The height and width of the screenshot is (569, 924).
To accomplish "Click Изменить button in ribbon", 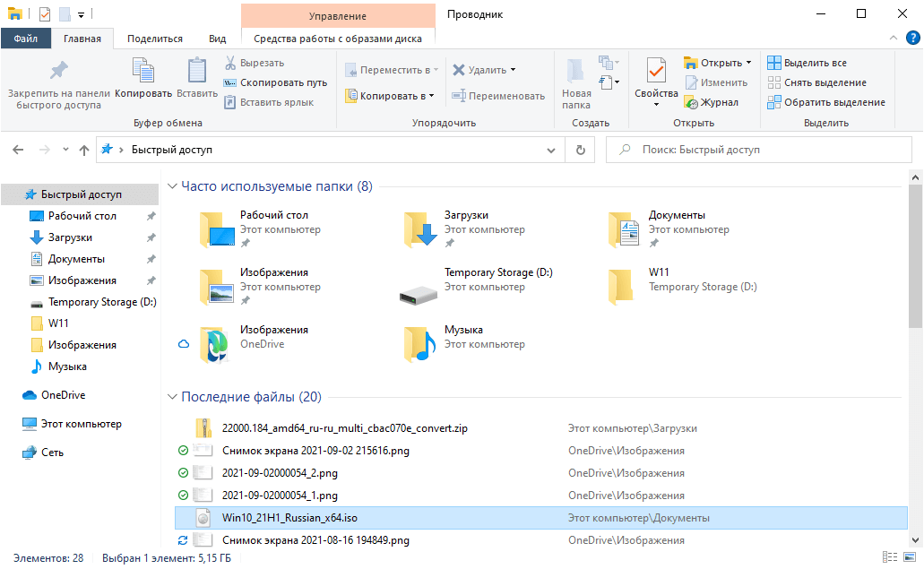I will 717,82.
